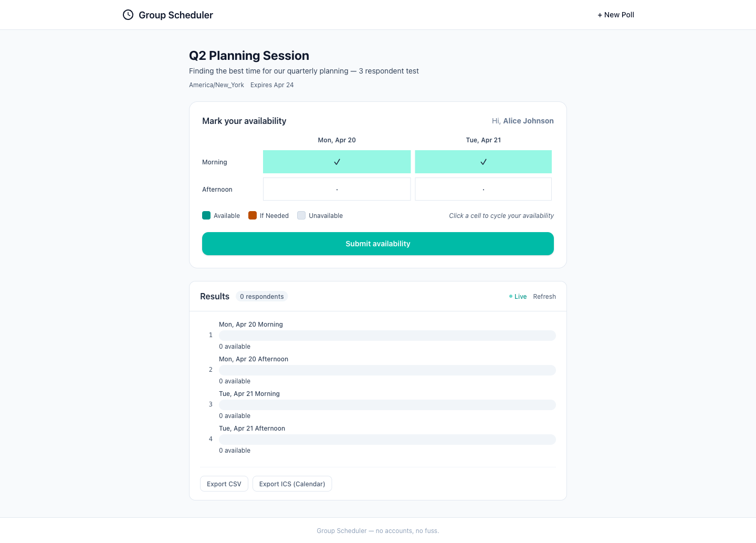Export ICS calendar file

click(x=292, y=484)
